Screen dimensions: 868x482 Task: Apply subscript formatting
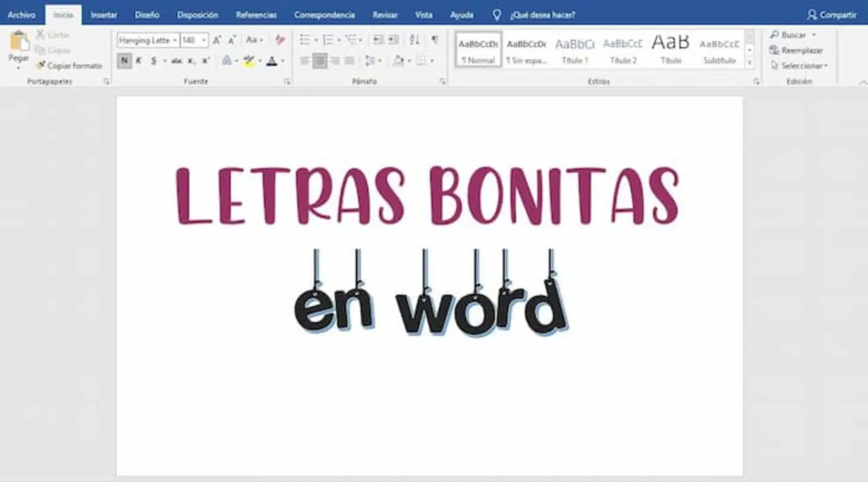(191, 61)
